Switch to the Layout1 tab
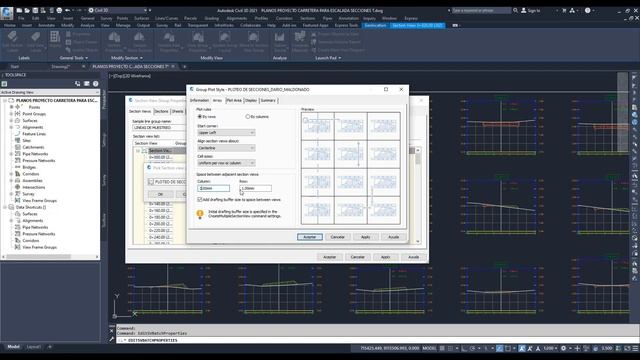This screenshot has height=360, width=640. [x=33, y=347]
